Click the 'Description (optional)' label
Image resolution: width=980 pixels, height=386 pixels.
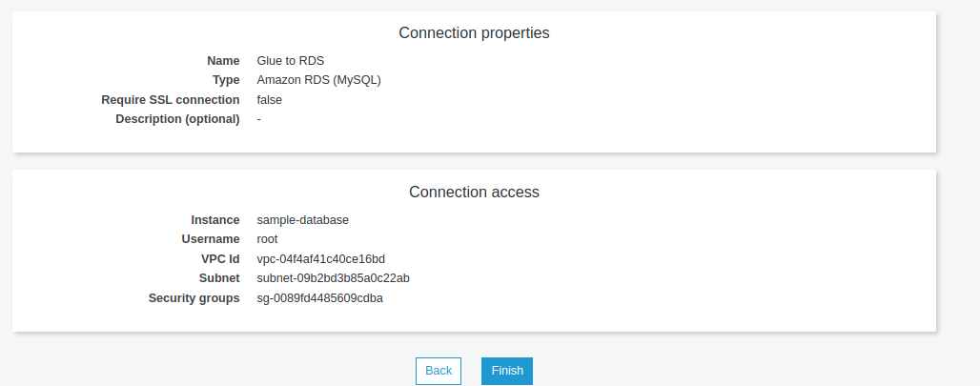click(x=177, y=119)
